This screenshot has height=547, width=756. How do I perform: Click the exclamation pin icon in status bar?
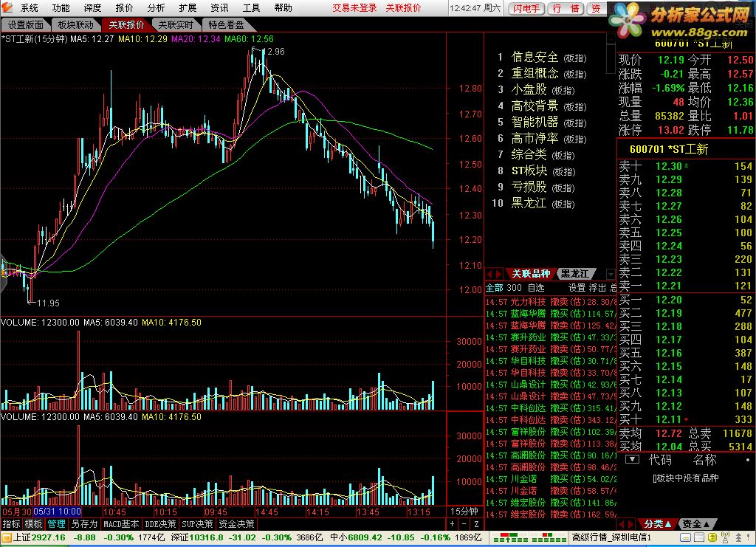coord(750,537)
